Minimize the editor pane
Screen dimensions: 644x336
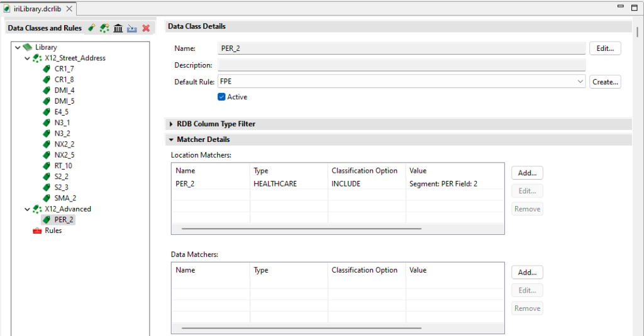(621, 7)
